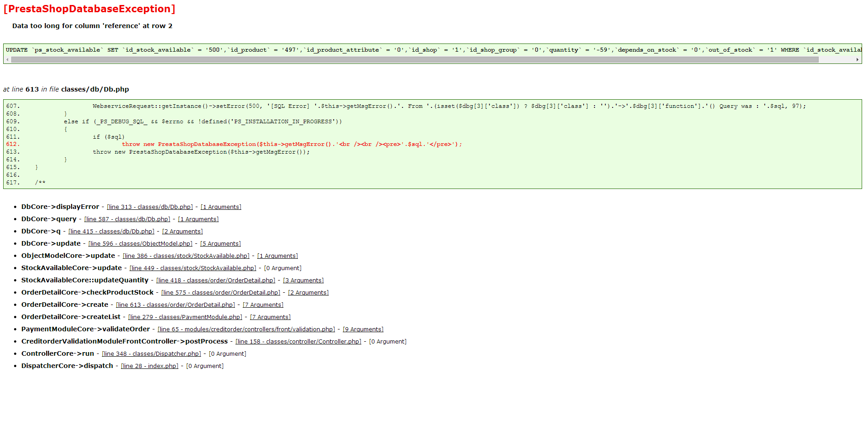Reveal 5 Arguments for DbCore->update

[x=221, y=244]
